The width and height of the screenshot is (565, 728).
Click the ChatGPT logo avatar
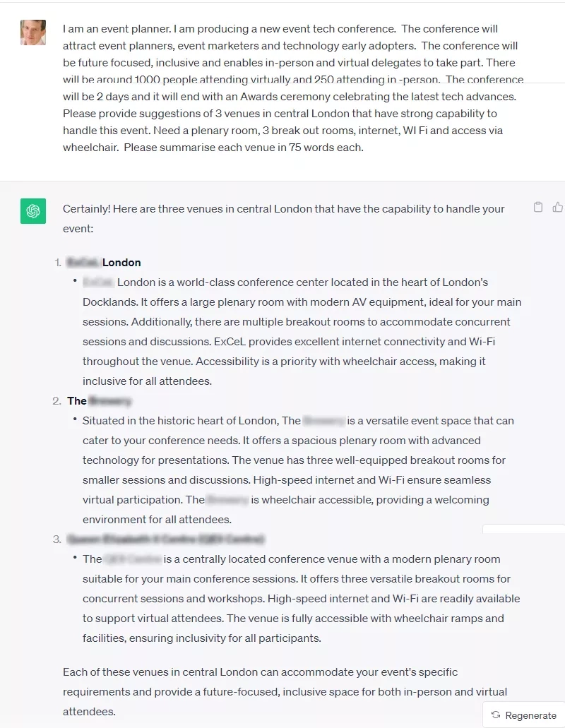pyautogui.click(x=33, y=210)
